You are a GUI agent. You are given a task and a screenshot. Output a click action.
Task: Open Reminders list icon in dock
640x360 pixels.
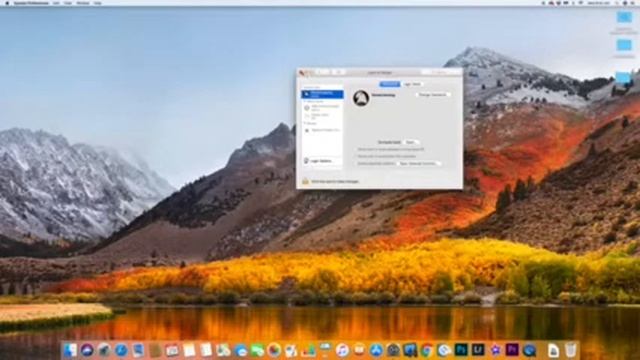[206, 350]
